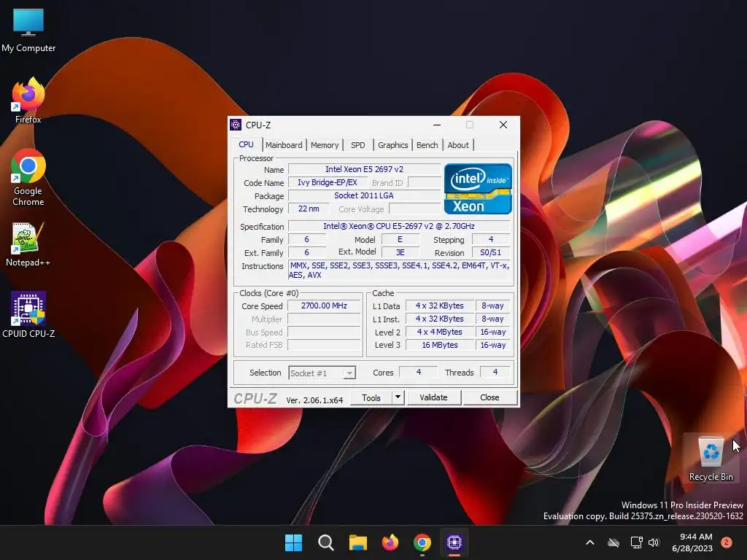Screen dimensions: 747x560
Task: Open taskbar Search
Action: 326,542
